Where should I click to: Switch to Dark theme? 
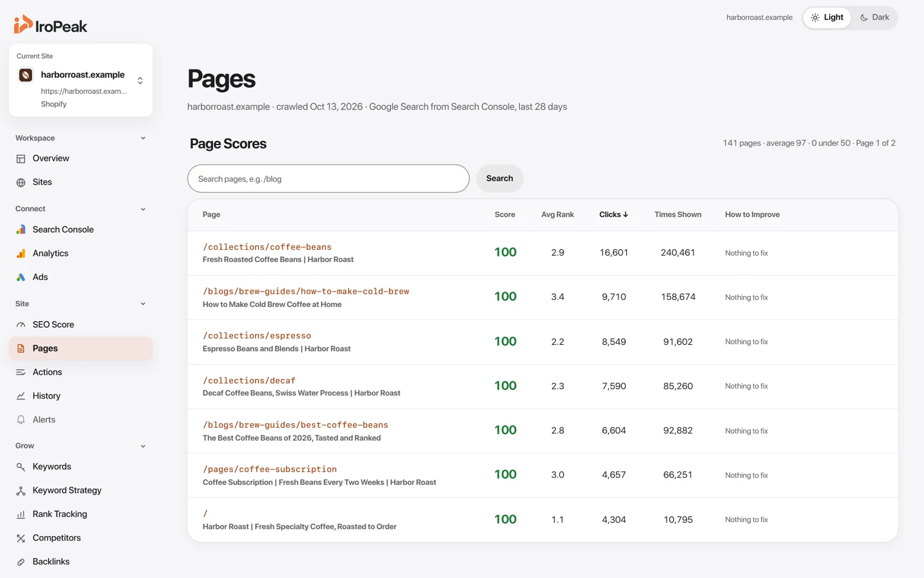click(x=875, y=17)
